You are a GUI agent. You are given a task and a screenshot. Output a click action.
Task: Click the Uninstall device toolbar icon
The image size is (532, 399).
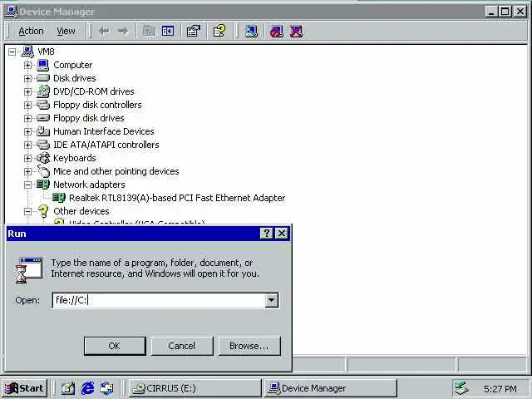point(296,32)
